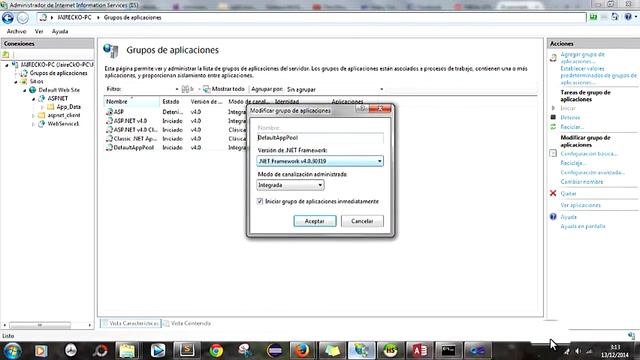This screenshot has height=360, width=640.
Task: Click the Back navigation arrow
Action: click(x=8, y=18)
